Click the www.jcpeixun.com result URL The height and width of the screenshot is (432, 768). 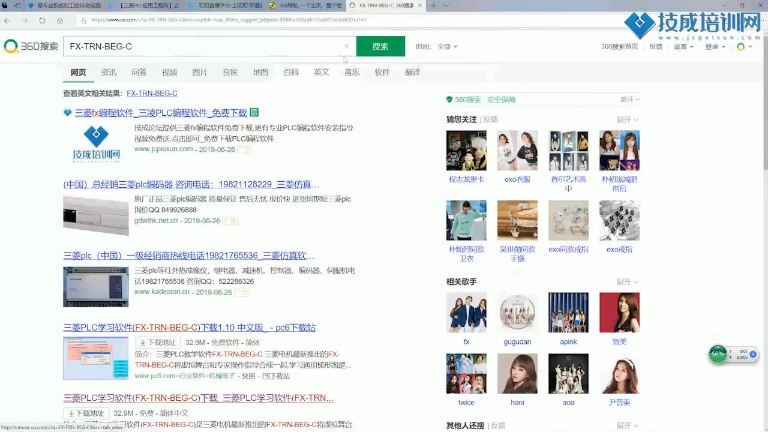click(x=164, y=149)
